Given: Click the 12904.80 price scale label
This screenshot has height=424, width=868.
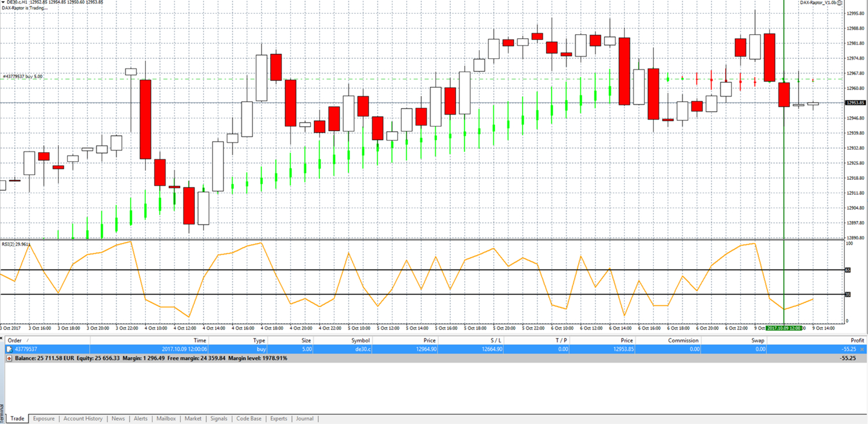Looking at the screenshot, I should tap(855, 208).
